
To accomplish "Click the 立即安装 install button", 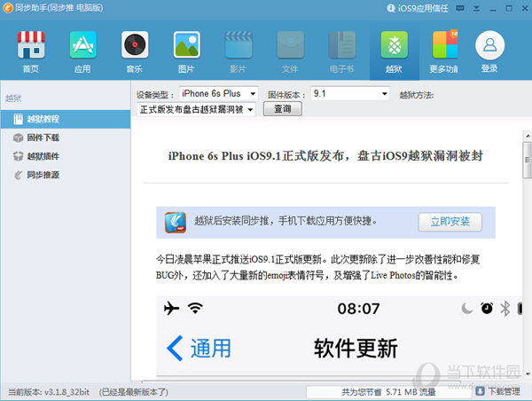I will [x=450, y=222].
